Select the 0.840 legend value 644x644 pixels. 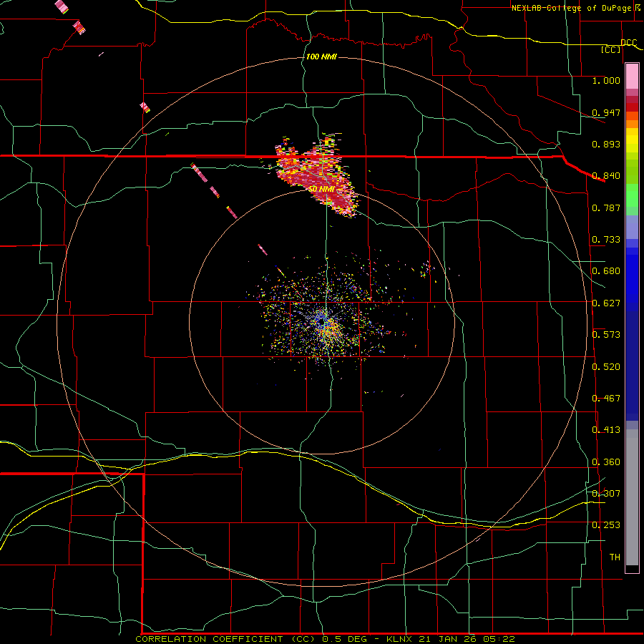tap(606, 176)
